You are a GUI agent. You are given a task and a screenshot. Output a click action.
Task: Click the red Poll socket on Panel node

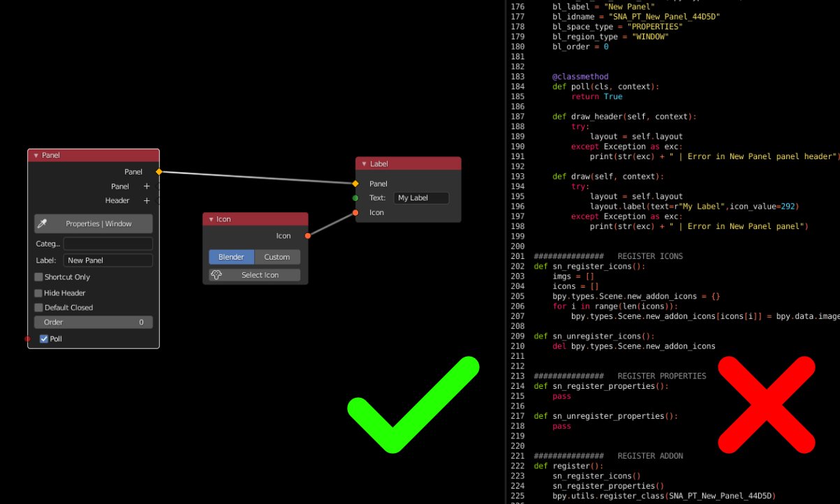[27, 339]
